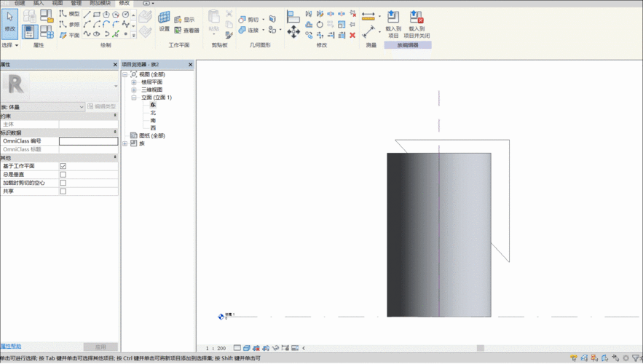This screenshot has width=643, height=364.
Task: Toggle 加载时剪切的空心 checkbox
Action: click(x=63, y=183)
